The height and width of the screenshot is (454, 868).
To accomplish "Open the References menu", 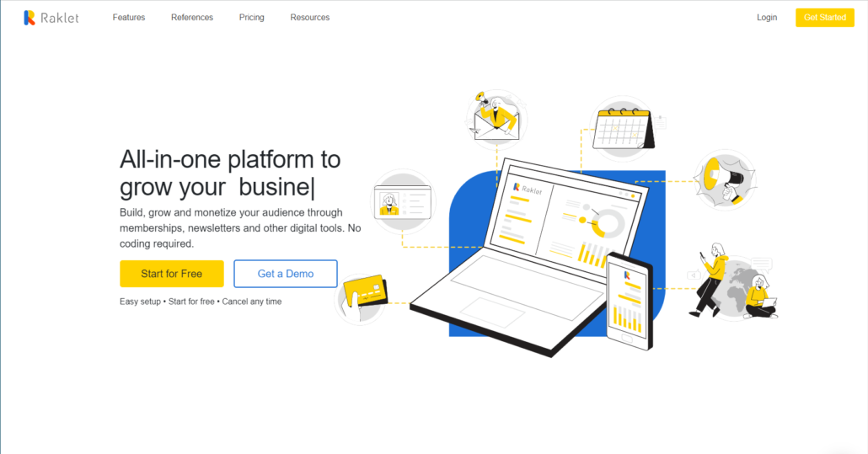I will click(192, 18).
